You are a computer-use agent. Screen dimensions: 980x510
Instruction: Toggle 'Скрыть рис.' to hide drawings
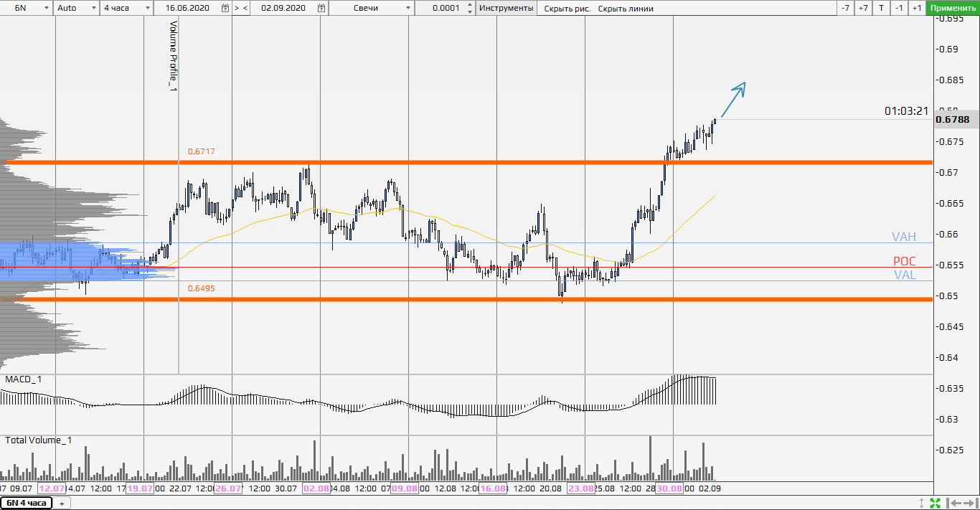tap(567, 9)
